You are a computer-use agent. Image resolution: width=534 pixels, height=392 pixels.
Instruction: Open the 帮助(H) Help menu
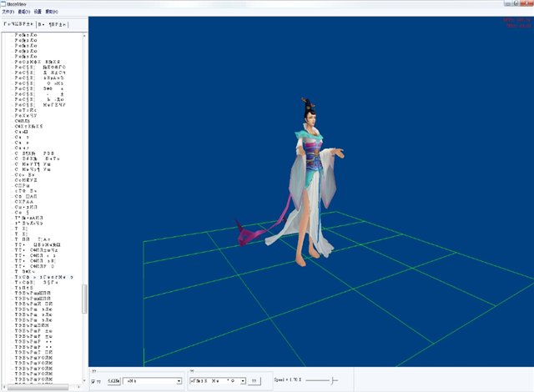click(52, 12)
